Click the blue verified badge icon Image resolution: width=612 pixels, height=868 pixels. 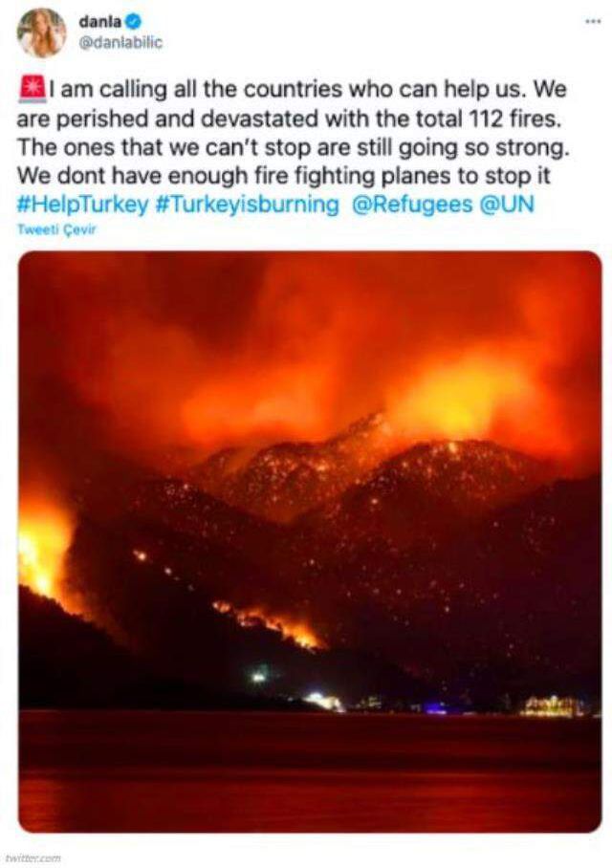point(134,22)
